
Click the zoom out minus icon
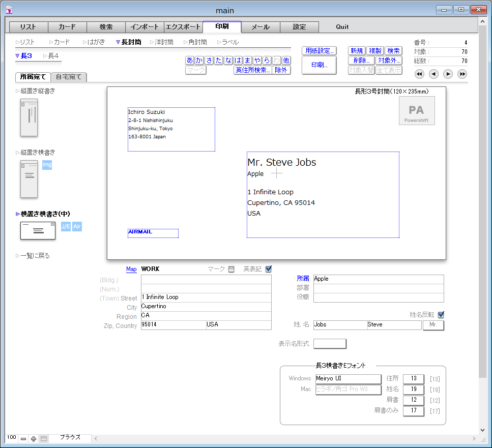(23, 439)
